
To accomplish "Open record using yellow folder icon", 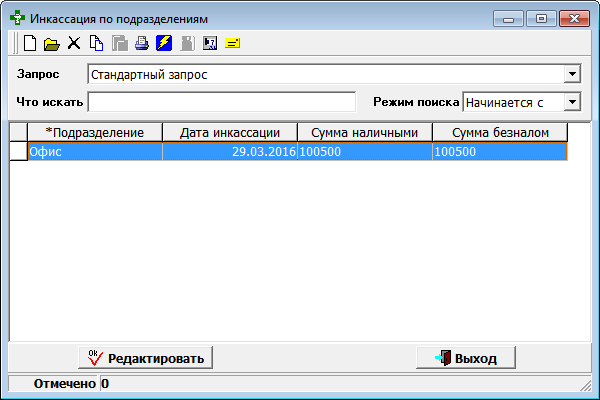I will click(x=52, y=44).
